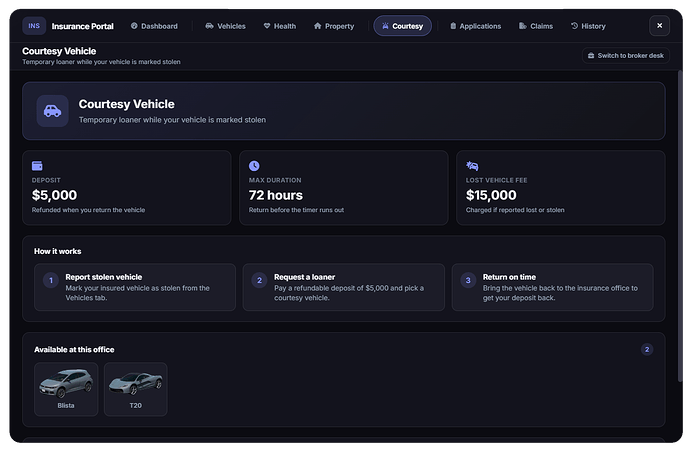690x449 pixels.
Task: Open the Health insurance tab
Action: point(279,26)
